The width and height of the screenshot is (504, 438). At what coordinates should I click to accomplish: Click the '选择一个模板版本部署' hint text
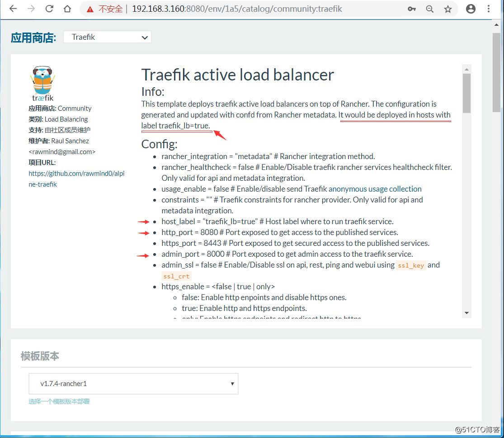click(x=59, y=401)
